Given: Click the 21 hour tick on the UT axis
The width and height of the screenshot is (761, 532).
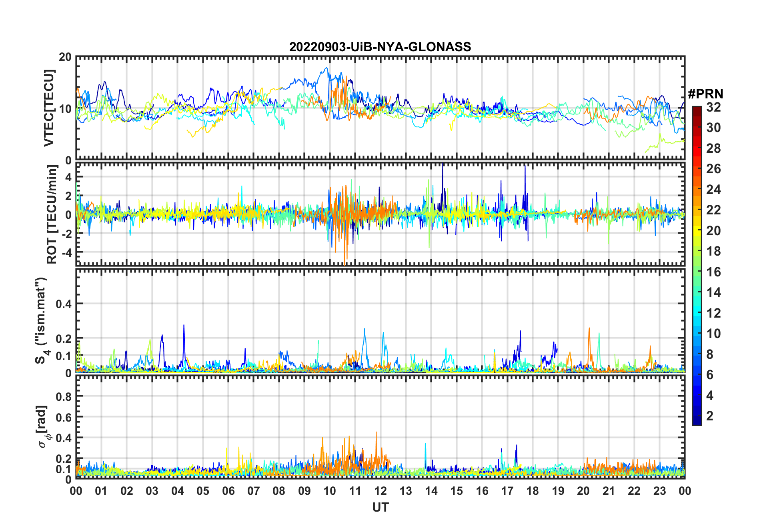Looking at the screenshot, I should (x=609, y=491).
